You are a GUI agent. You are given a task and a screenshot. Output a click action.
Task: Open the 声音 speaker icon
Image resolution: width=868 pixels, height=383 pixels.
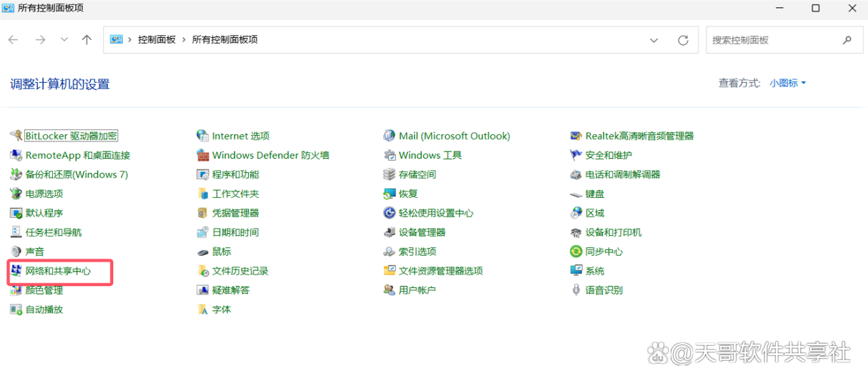(16, 252)
